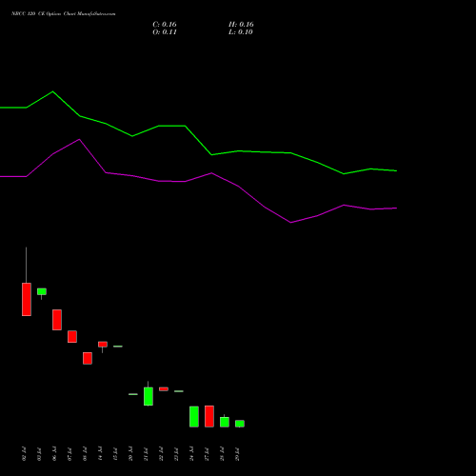This screenshot has width=476, height=476.
Task: Select the small green candlestick above 03 Jul
Action: (x=42, y=291)
